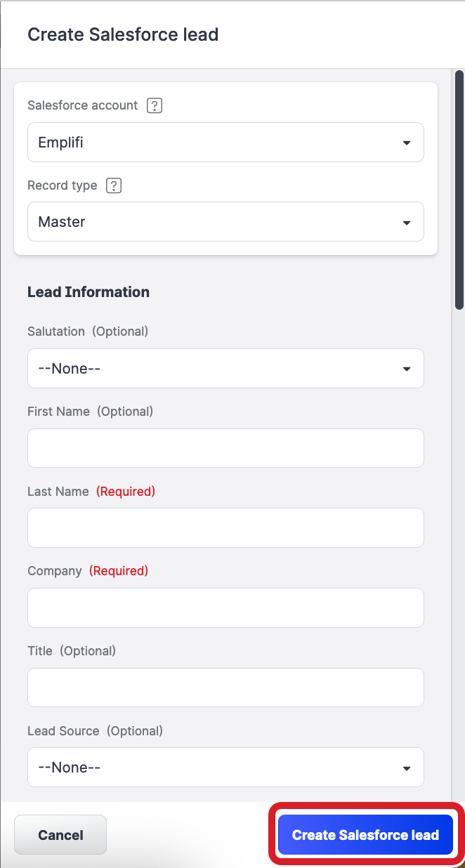The image size is (465, 868).
Task: Select the Last Name required field
Action: (225, 527)
